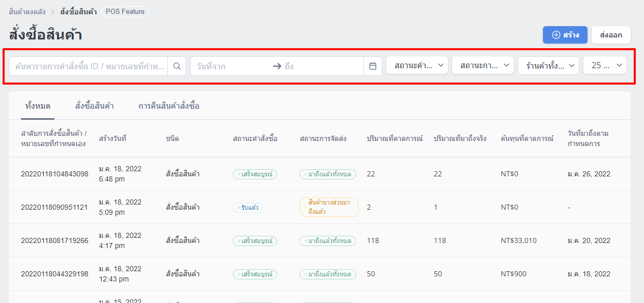Switch to the สั่งซื้อสินค้า tab
Image resolution: width=644 pixels, height=303 pixels.
pos(94,106)
